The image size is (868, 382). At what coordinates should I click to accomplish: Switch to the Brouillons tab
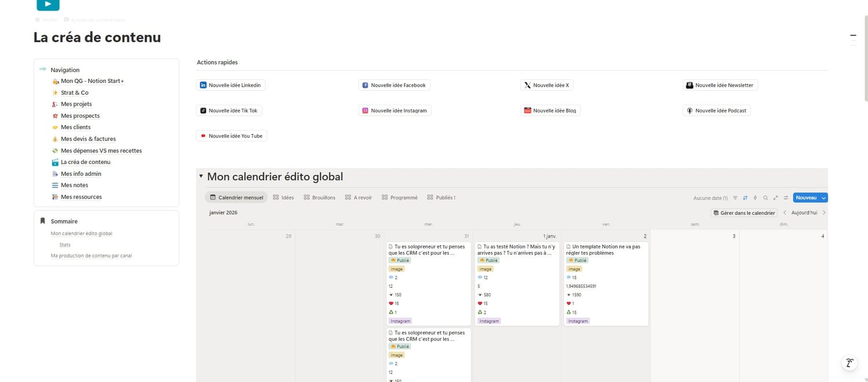(x=319, y=198)
